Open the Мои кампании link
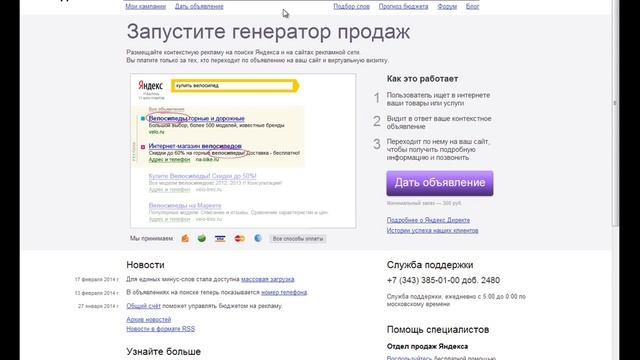 coord(146,7)
